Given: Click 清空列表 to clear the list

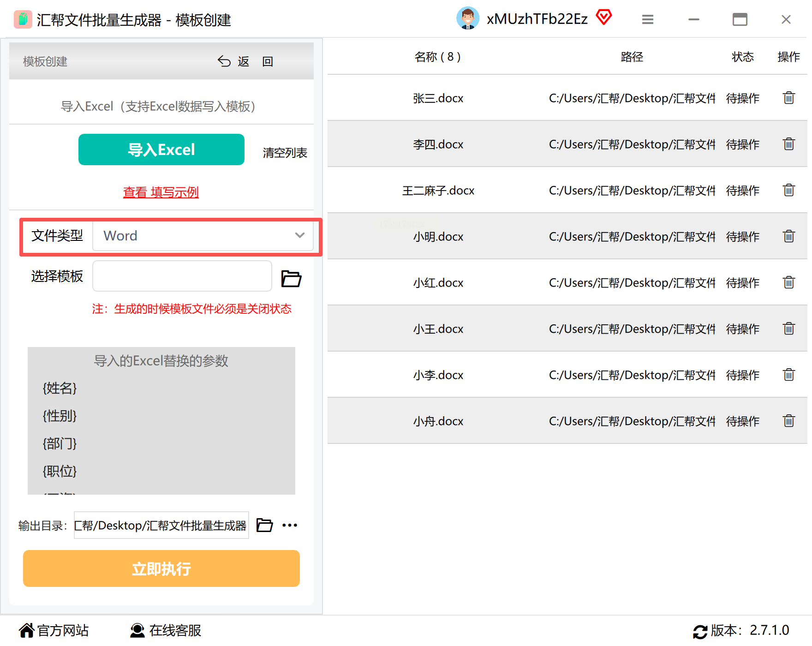Looking at the screenshot, I should (x=285, y=153).
